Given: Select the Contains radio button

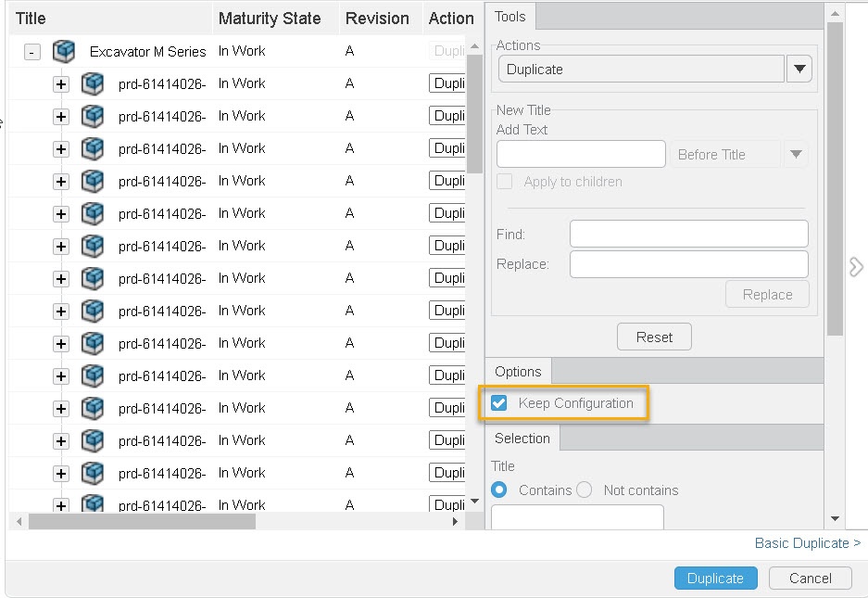Looking at the screenshot, I should (x=500, y=490).
